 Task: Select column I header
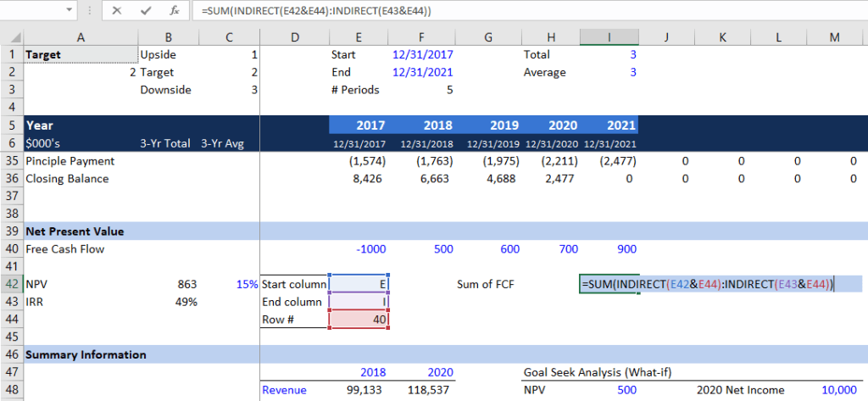pos(609,36)
